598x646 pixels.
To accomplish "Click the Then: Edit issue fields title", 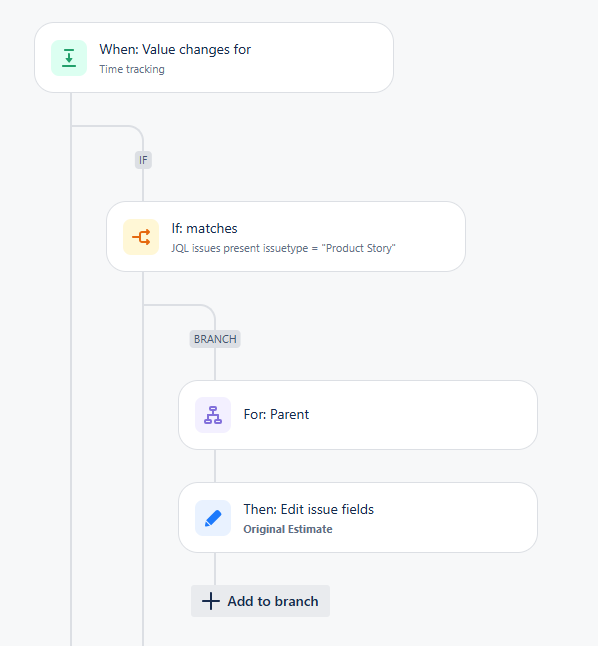I will pos(309,509).
